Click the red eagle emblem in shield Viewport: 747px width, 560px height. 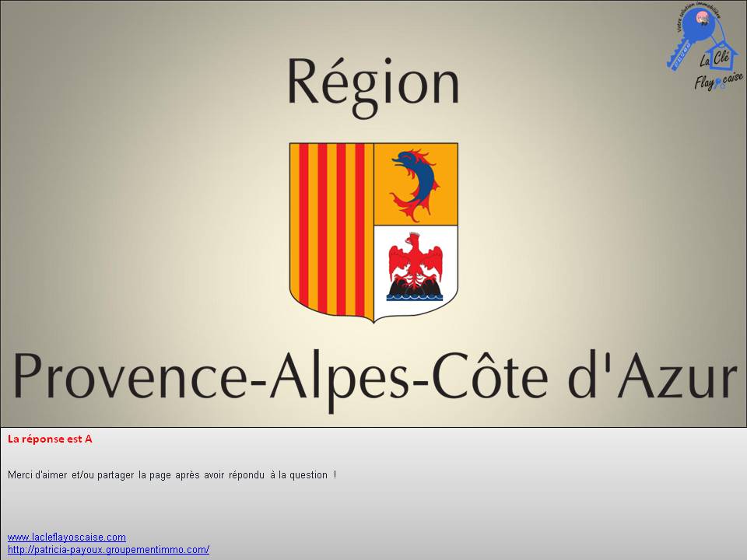(416, 266)
